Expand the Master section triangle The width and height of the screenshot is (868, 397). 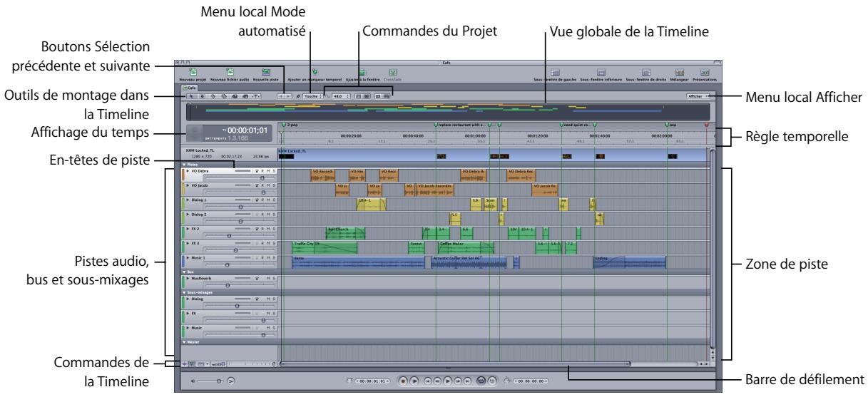[x=185, y=342]
